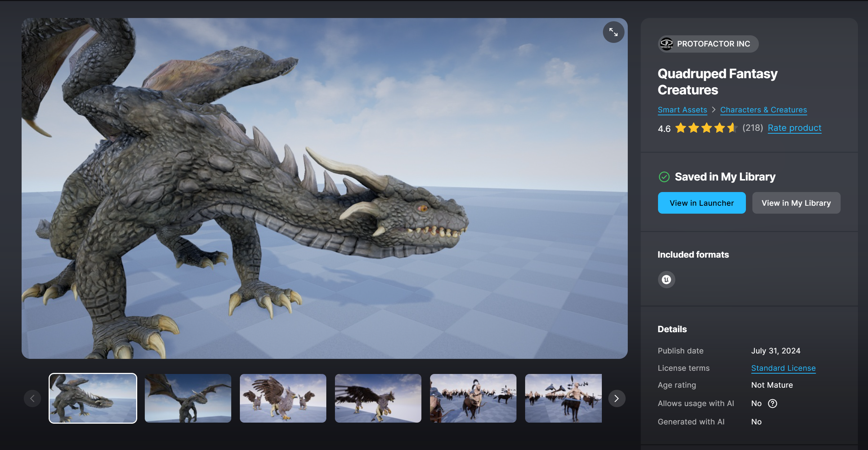Click the review count (218)

(x=753, y=128)
